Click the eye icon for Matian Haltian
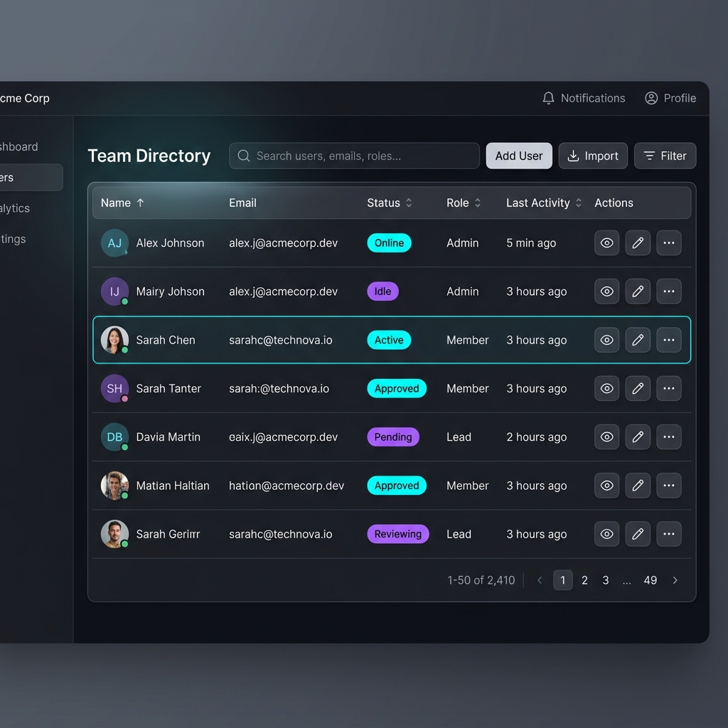The image size is (728, 728). pos(606,486)
